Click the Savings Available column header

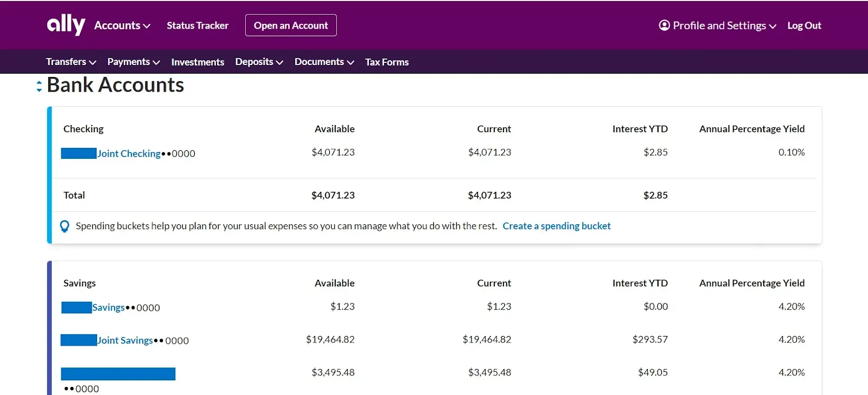(x=335, y=283)
